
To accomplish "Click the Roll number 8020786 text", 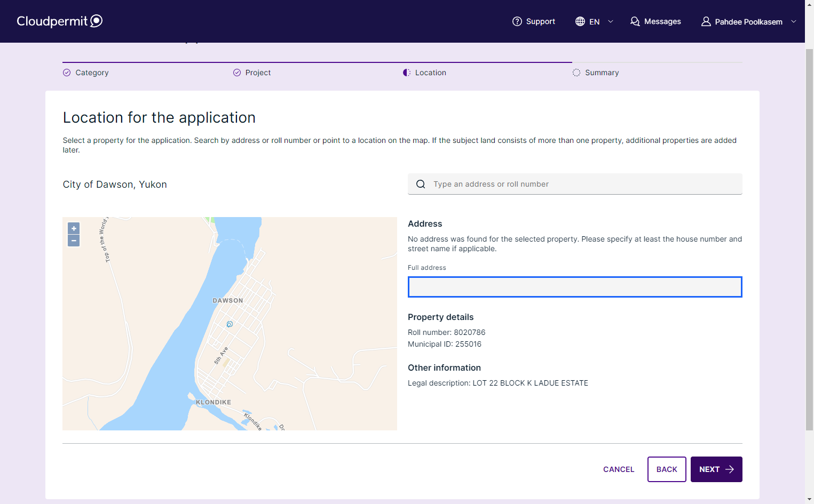I will click(447, 332).
